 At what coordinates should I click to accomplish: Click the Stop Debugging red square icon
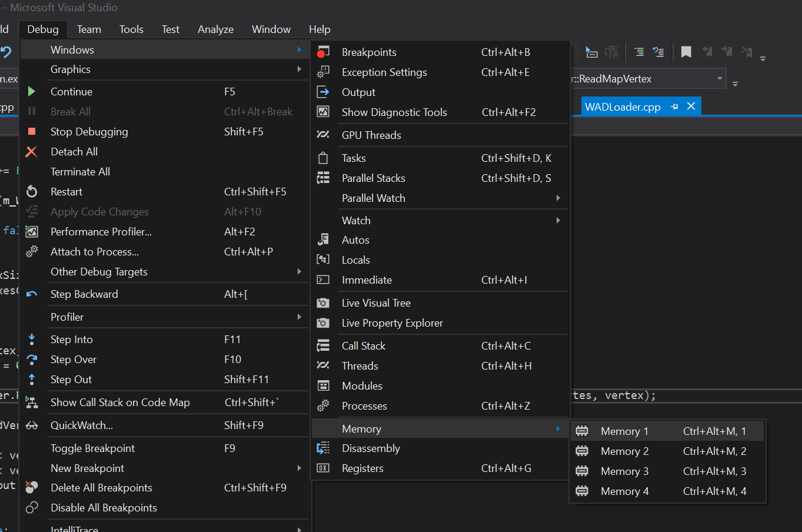click(32, 132)
